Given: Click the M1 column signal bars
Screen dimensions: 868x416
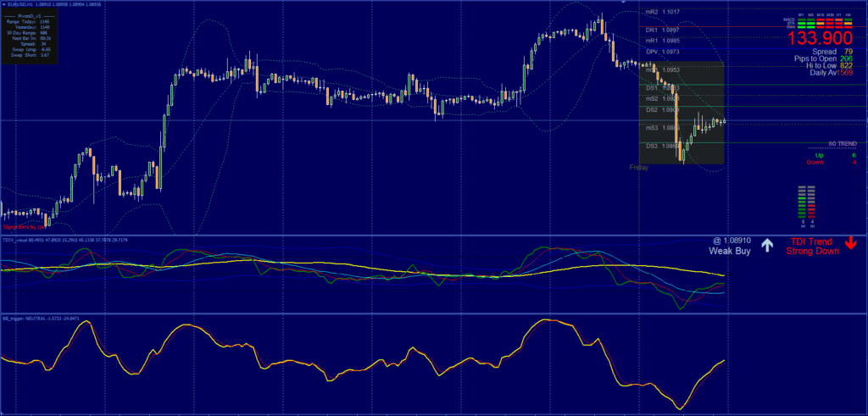Looking at the screenshot, I should point(802,21).
